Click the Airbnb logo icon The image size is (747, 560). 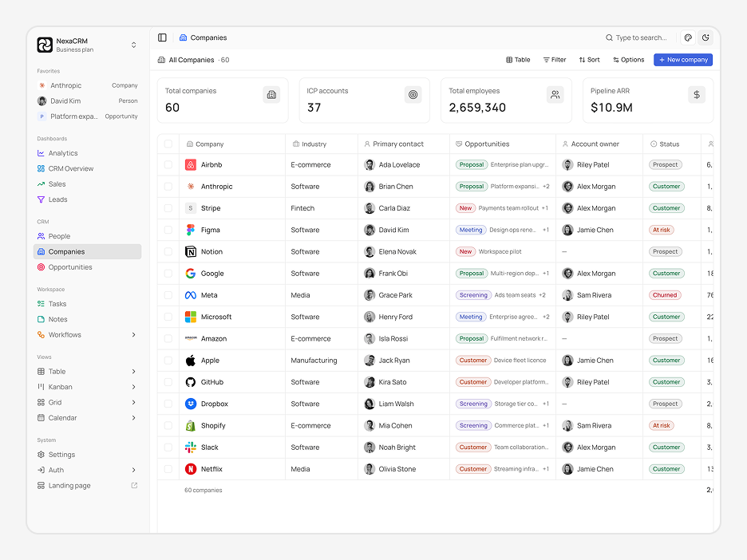click(191, 165)
